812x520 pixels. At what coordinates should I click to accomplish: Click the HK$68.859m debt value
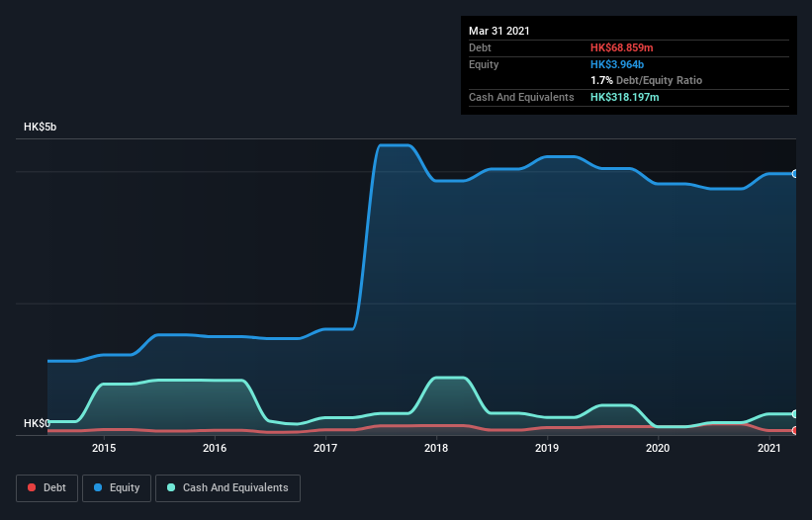[621, 47]
